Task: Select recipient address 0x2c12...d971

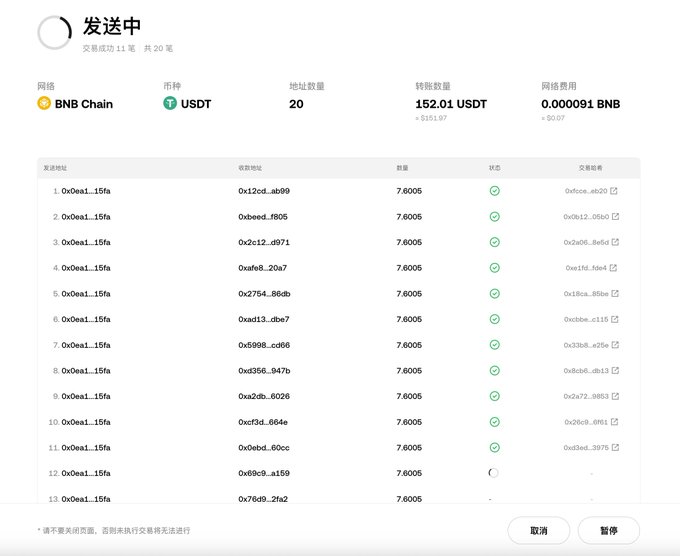Action: pyautogui.click(x=264, y=242)
